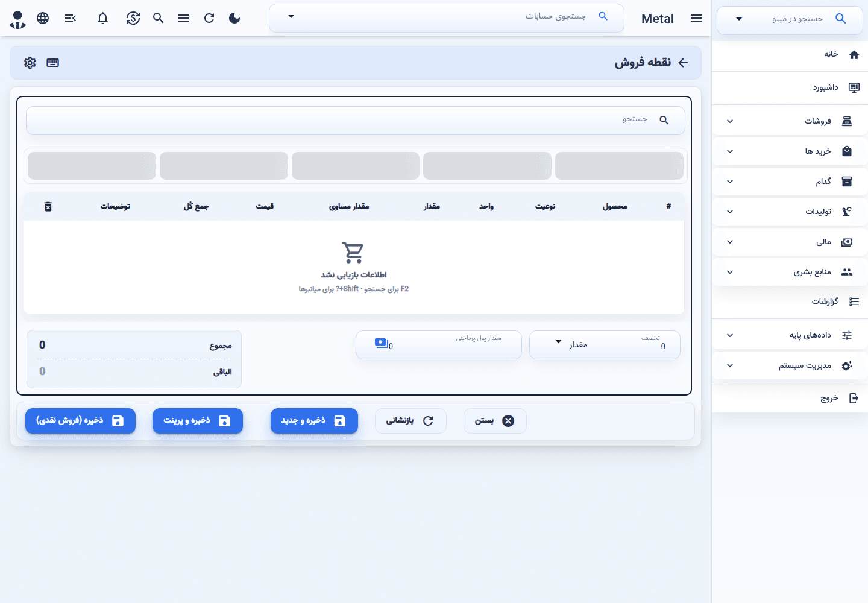This screenshot has width=868, height=603.
Task: Open the user profile icon
Action: [x=18, y=19]
